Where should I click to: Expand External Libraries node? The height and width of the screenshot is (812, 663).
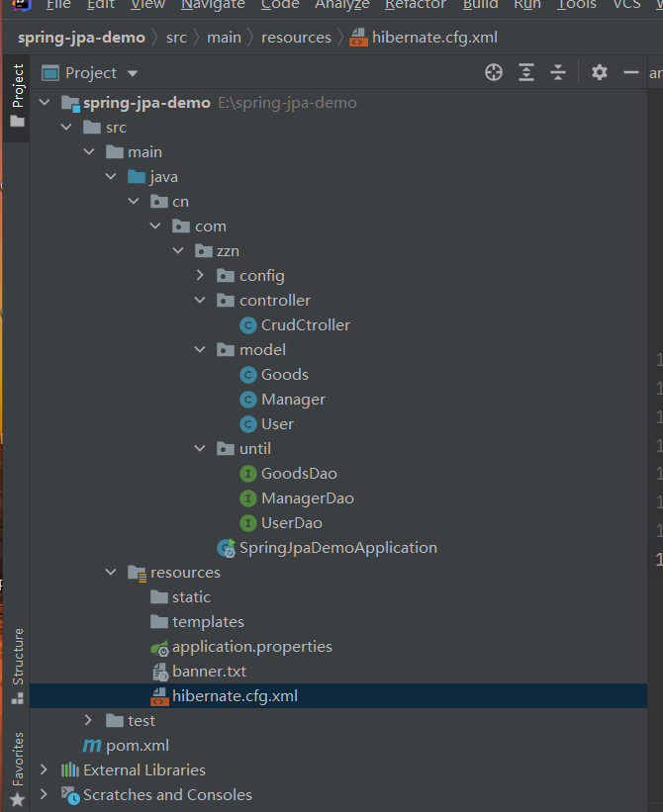coord(44,770)
